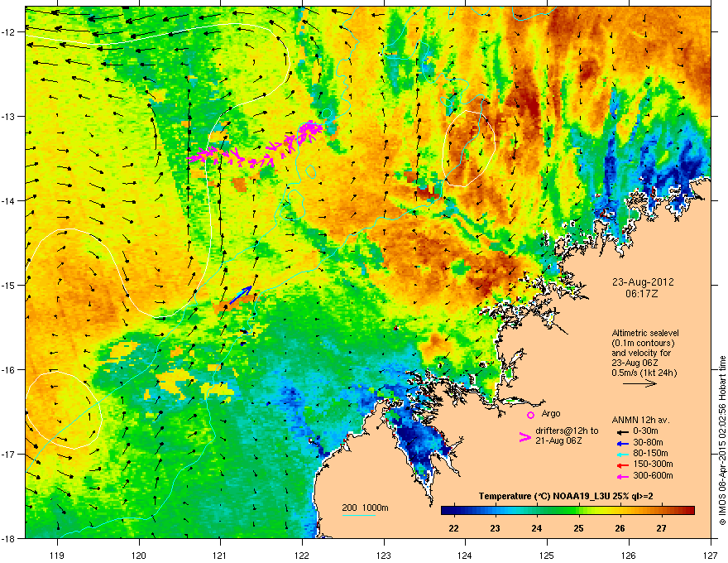Screen dimensions: 728x563
Task: Click the 23 label under the color bar
Action: [495, 528]
